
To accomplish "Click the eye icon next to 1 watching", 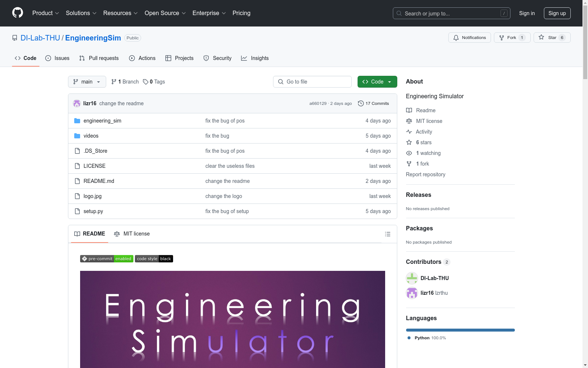I will click(409, 153).
